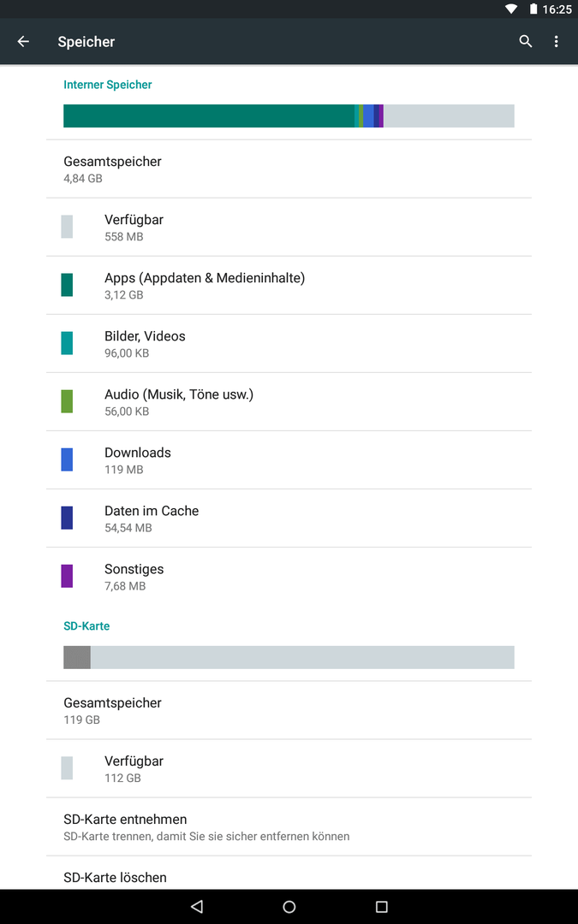Tap SD-Karte entnehmen to unmount the card
Image resolution: width=578 pixels, height=924 pixels.
coord(289,826)
